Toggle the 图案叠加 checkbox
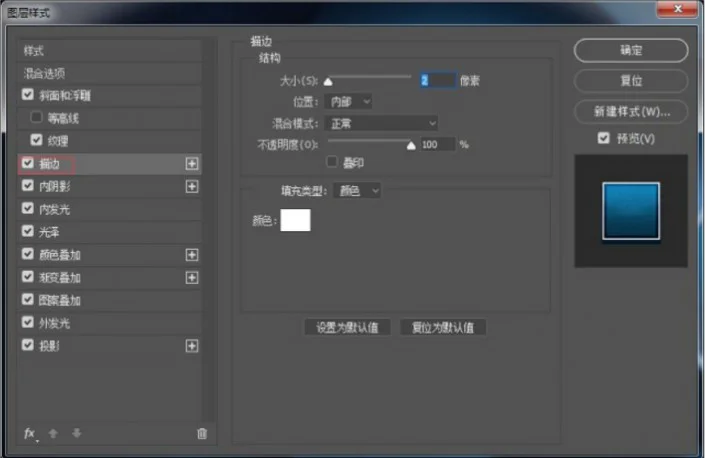 [28, 299]
